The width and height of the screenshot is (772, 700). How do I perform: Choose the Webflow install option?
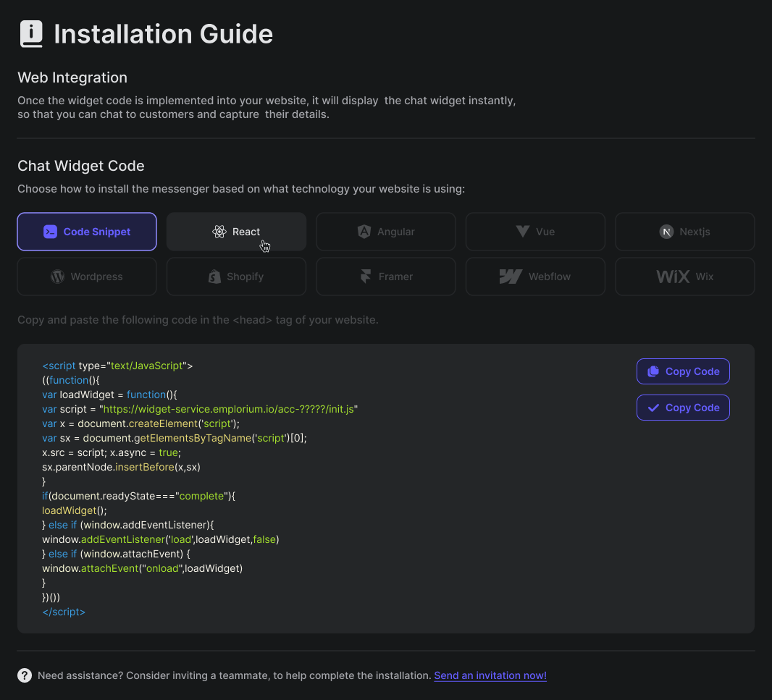(535, 277)
